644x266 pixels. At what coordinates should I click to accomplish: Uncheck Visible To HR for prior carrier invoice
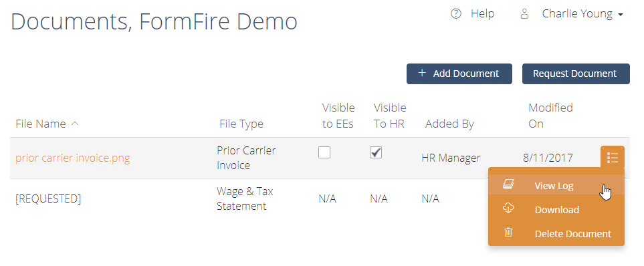tap(375, 152)
